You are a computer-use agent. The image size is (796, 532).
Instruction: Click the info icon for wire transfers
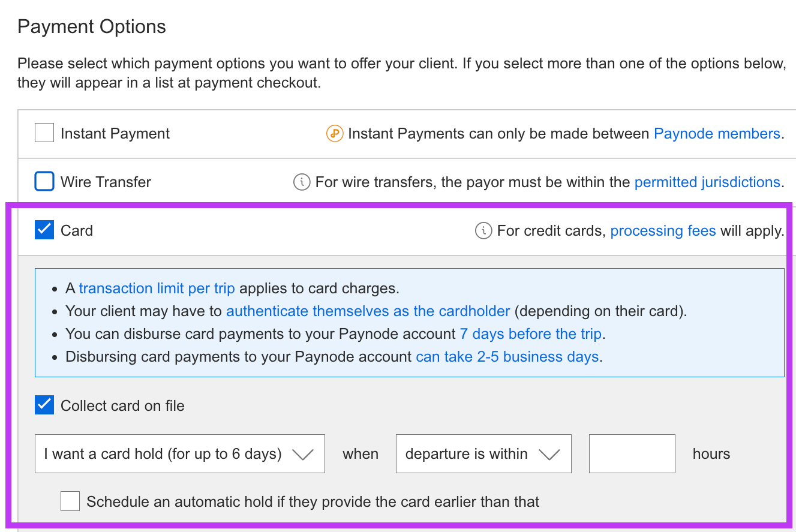302,182
